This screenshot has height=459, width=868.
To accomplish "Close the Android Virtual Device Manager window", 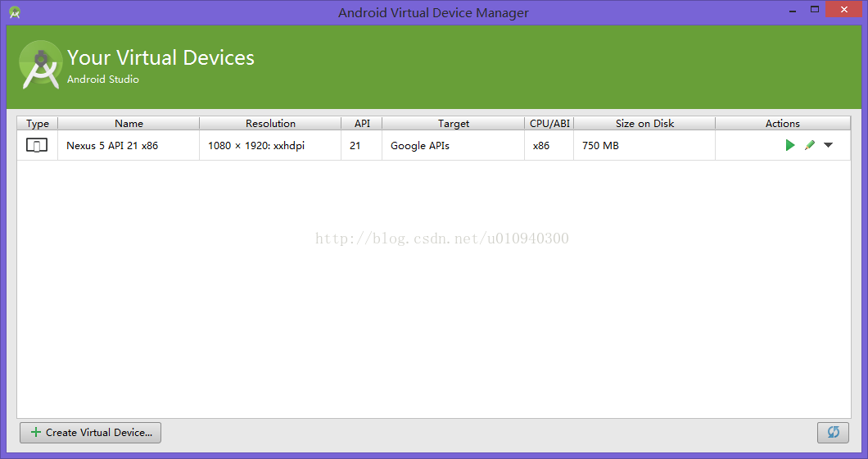I will point(844,9).
